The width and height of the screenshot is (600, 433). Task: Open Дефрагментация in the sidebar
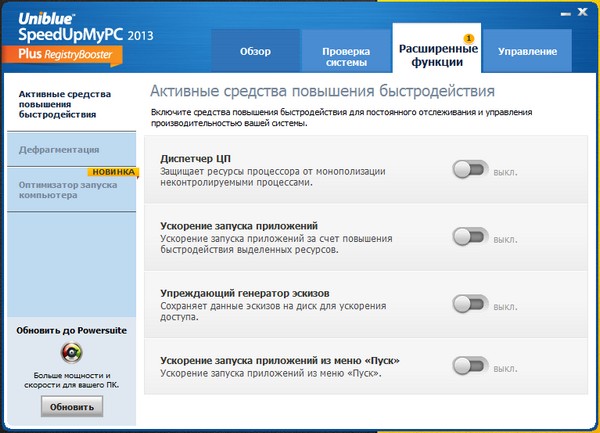[x=59, y=149]
